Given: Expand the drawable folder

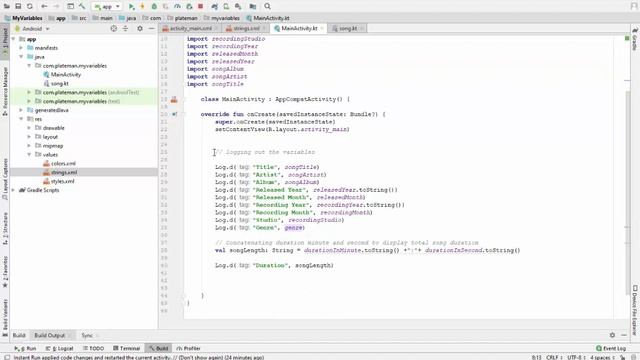Looking at the screenshot, I should (x=29, y=128).
